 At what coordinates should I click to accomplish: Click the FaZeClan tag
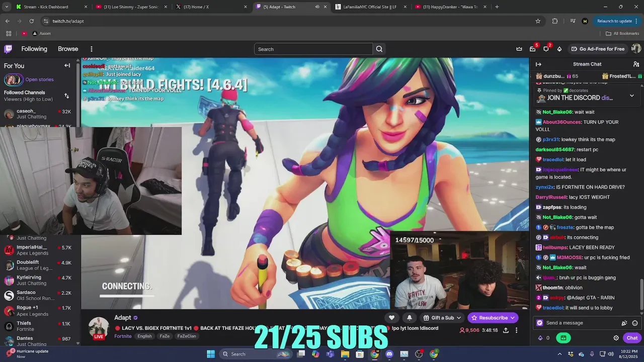[x=187, y=336]
